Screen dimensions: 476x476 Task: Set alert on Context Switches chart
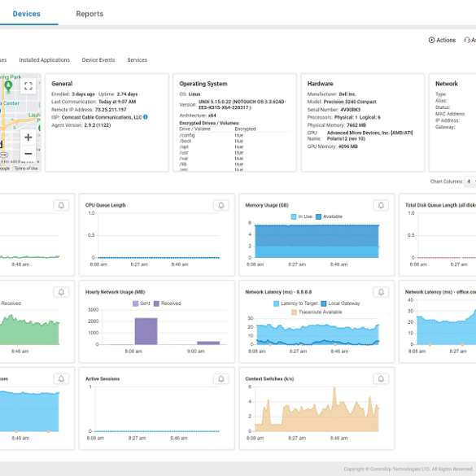381,379
